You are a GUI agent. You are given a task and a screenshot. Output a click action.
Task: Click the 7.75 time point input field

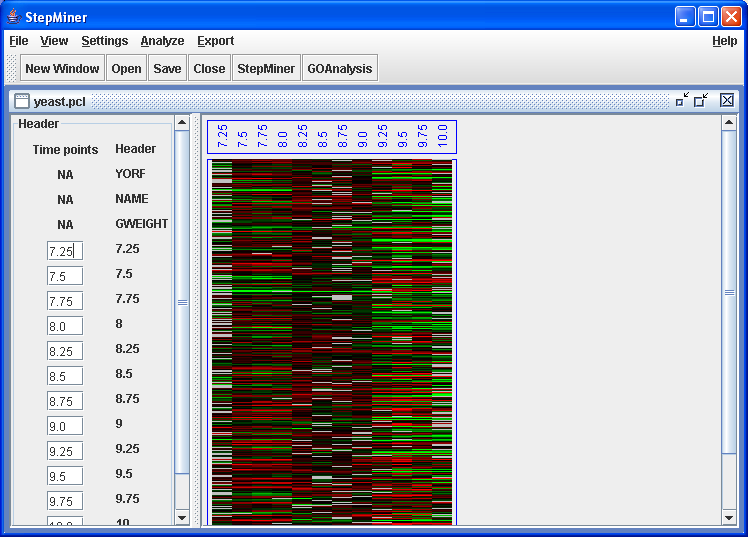click(65, 301)
